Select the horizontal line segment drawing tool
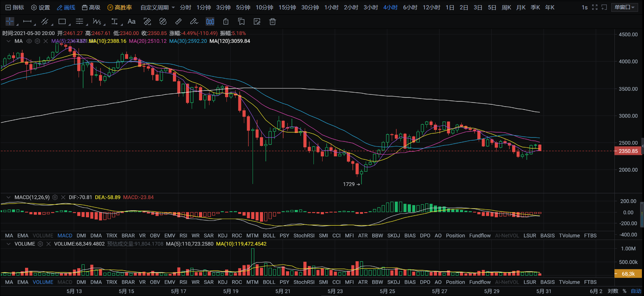644x296 pixels. pyautogui.click(x=27, y=22)
